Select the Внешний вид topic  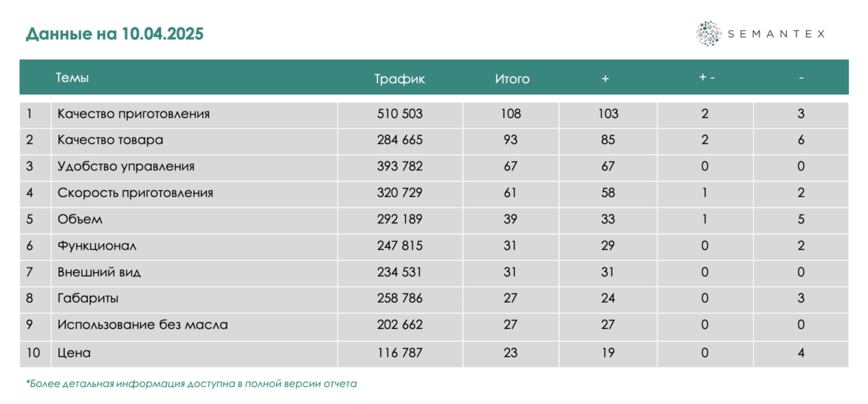99,273
